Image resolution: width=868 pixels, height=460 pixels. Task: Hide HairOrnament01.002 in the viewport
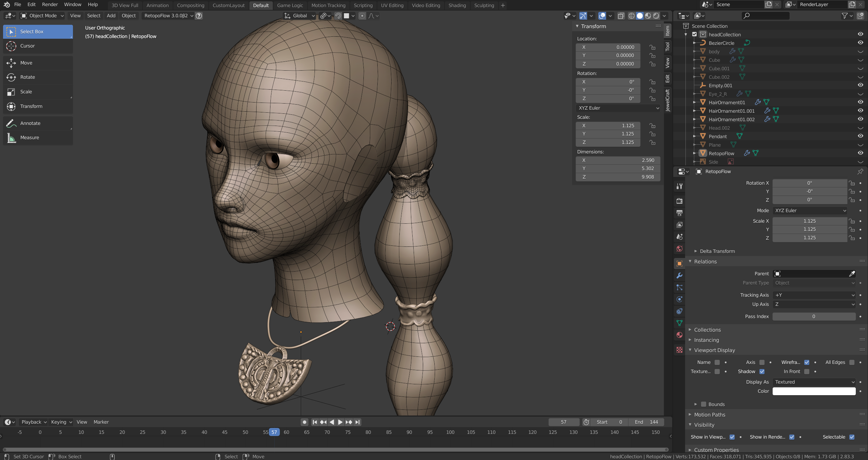[860, 119]
